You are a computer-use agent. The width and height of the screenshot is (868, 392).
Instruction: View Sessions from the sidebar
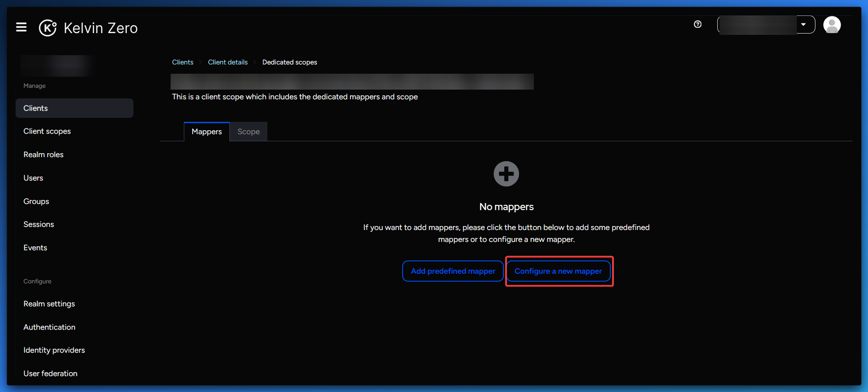click(x=38, y=224)
